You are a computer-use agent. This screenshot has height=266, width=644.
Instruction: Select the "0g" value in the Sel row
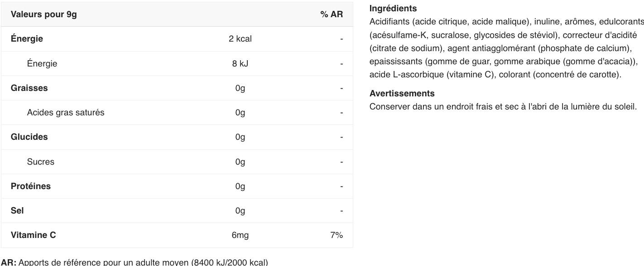point(240,211)
